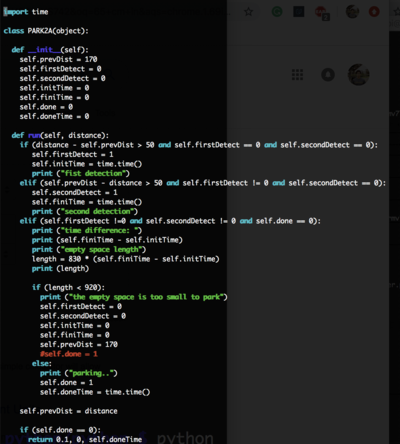
Task: Click the red circular update icon
Action: pos(374,12)
